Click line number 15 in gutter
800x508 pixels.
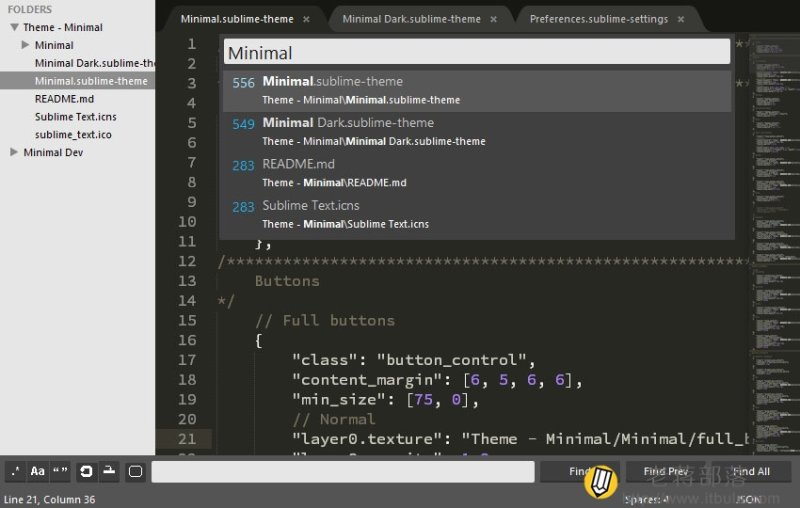[187, 320]
